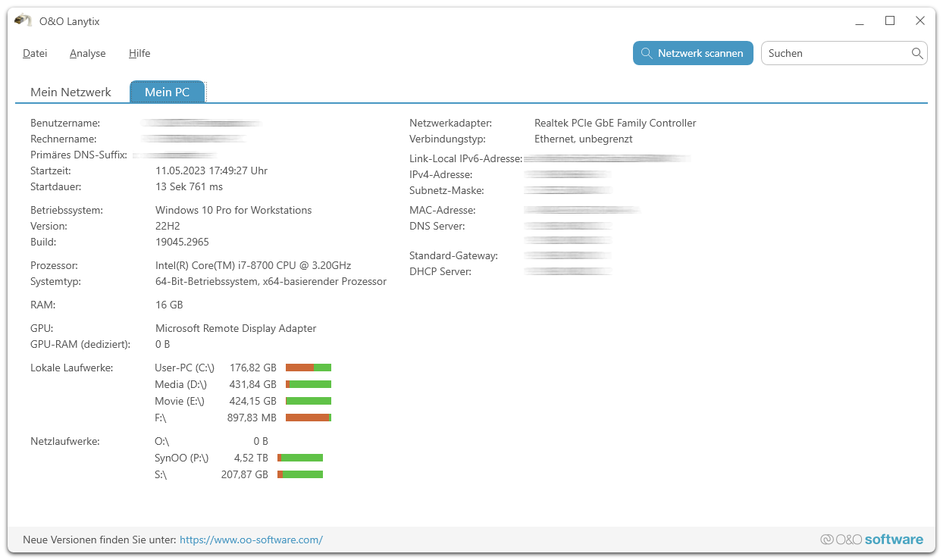
Task: Open the www.oo-software.com link
Action: (251, 540)
